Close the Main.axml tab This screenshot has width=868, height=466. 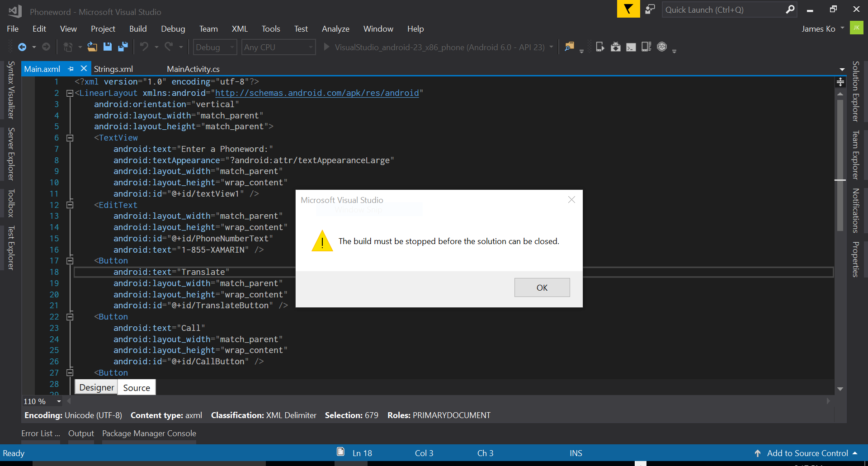pyautogui.click(x=84, y=69)
